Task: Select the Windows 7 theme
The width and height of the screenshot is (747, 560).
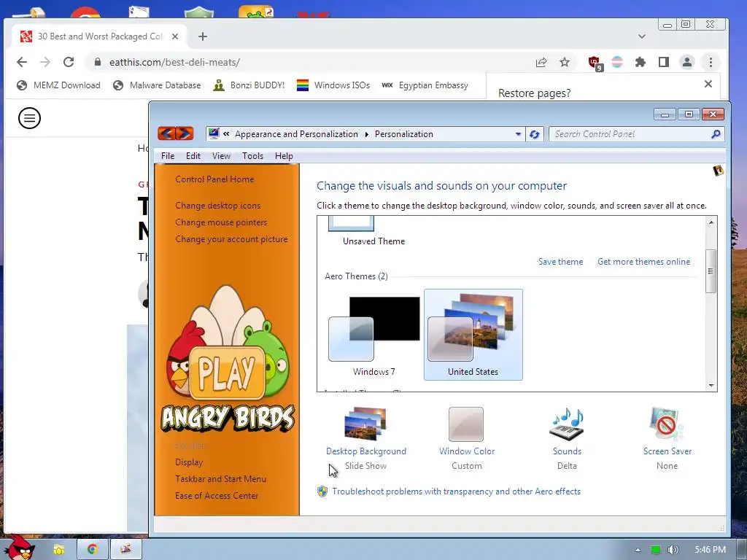Action: click(374, 335)
